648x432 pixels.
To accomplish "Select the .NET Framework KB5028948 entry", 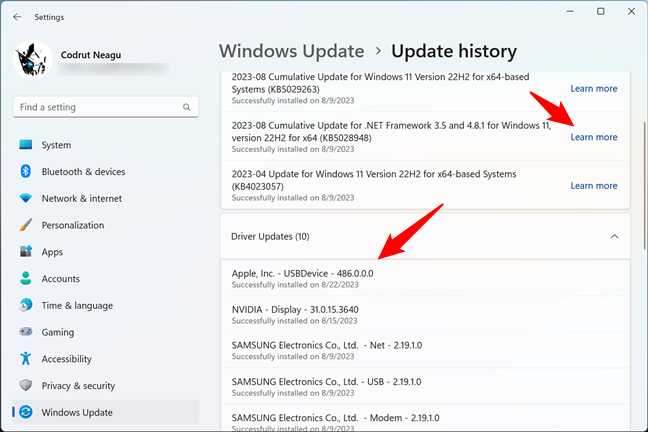I will click(x=425, y=136).
